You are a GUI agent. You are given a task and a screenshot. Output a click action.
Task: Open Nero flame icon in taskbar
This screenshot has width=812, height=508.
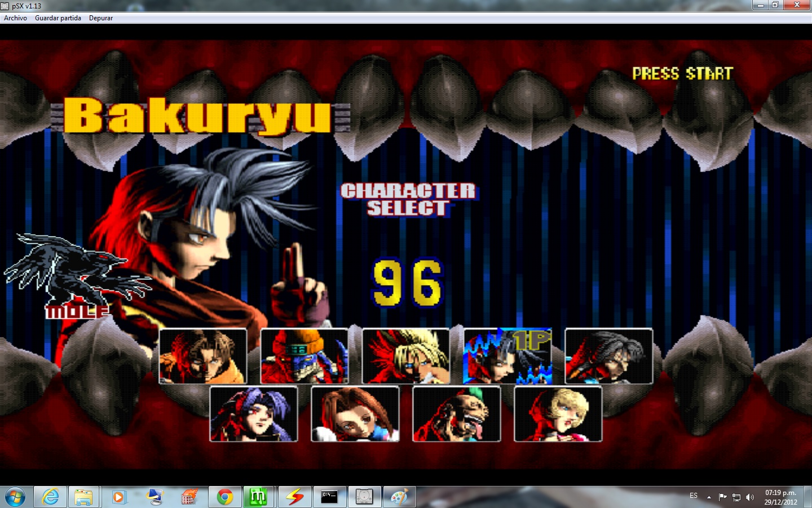click(x=189, y=497)
